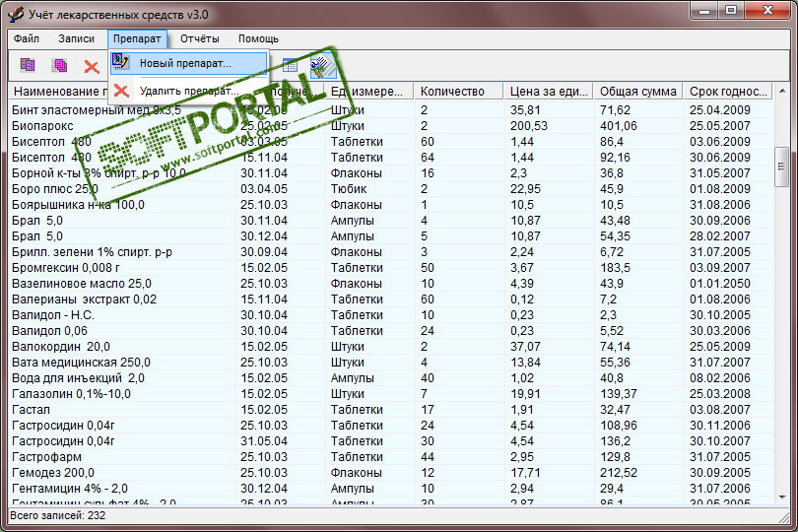Click expiry date cell 08.02.2006
This screenshot has width=798, height=532.
point(719,378)
